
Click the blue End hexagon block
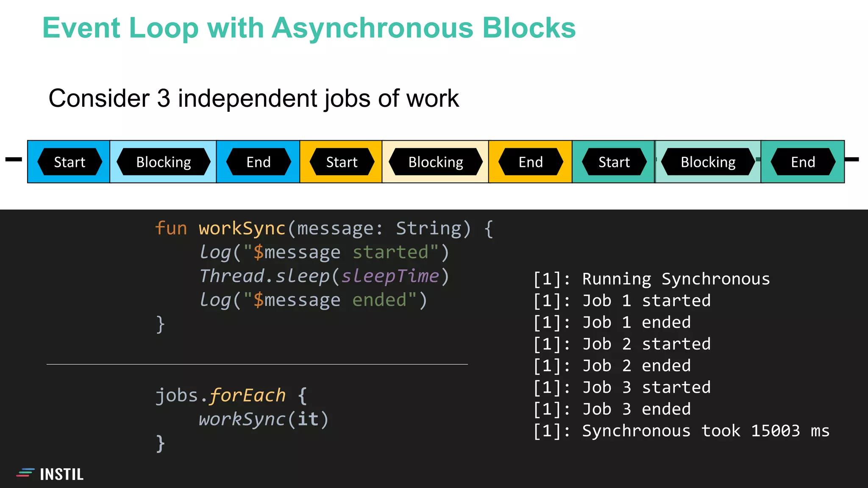[x=259, y=162]
